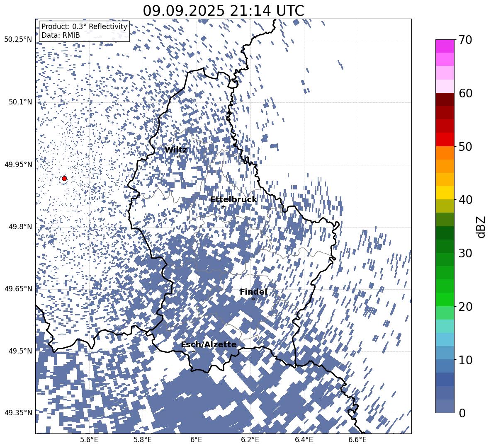Click the yellow 40 dBZ colorbar segment
Image resolution: width=491 pixels, height=448 pixels.
click(x=445, y=193)
